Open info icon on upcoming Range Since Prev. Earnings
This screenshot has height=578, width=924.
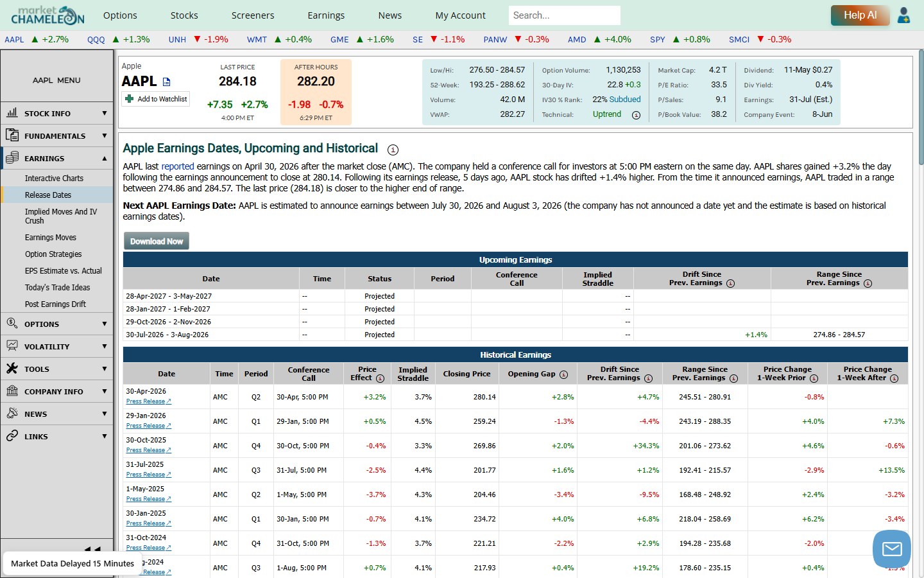(868, 283)
